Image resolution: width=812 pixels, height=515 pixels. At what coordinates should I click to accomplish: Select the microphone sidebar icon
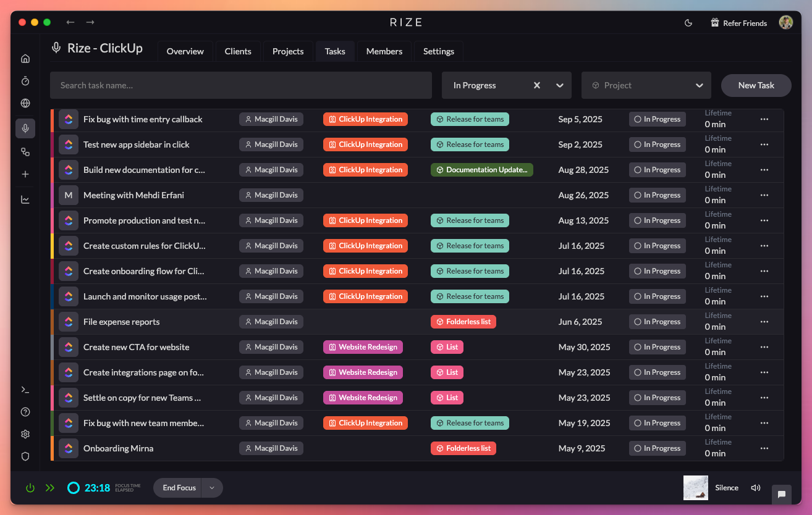pos(25,128)
